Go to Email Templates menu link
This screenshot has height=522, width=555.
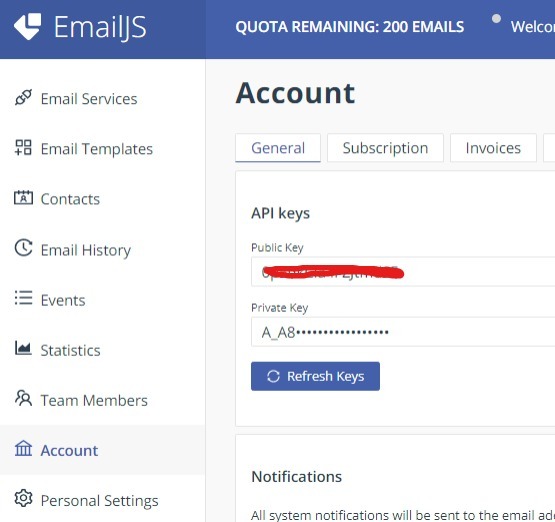[97, 149]
